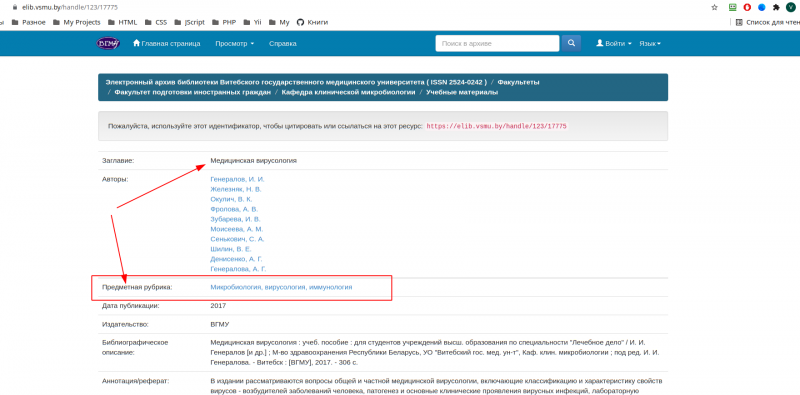
Task: Open author Зубарева, И. В.
Action: click(235, 219)
